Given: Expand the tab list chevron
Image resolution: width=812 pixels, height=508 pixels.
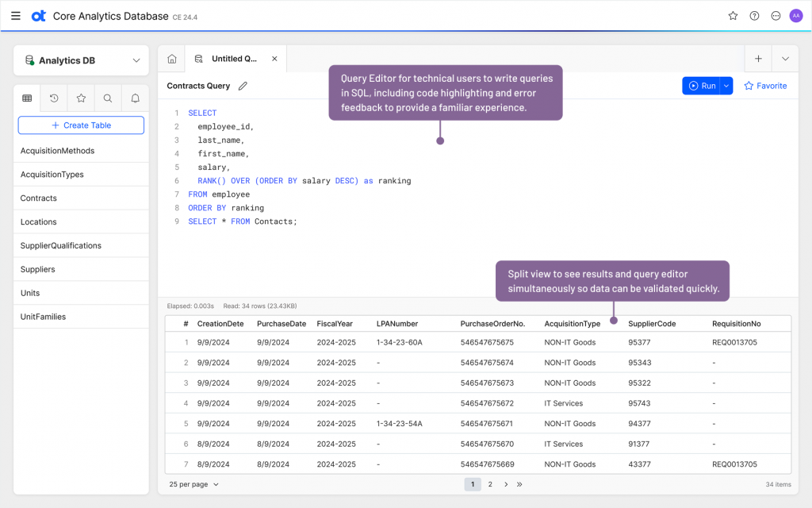Looking at the screenshot, I should pyautogui.click(x=785, y=59).
